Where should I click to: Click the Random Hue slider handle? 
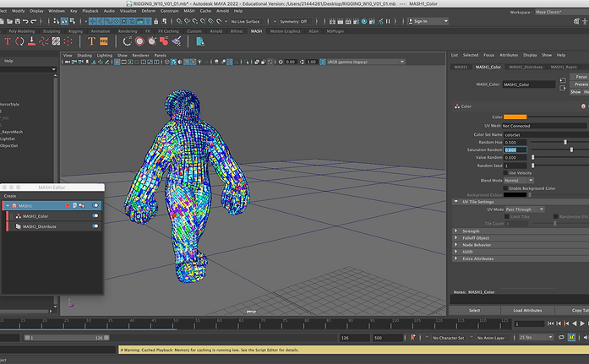point(565,142)
